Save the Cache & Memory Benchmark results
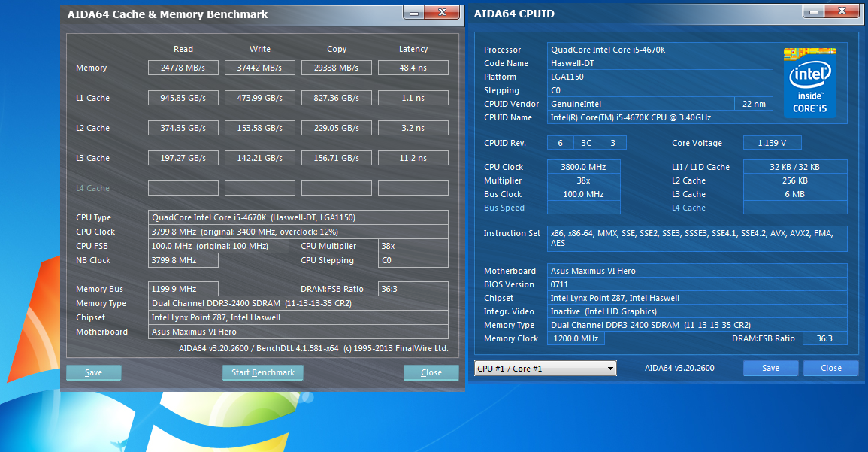 tap(93, 372)
